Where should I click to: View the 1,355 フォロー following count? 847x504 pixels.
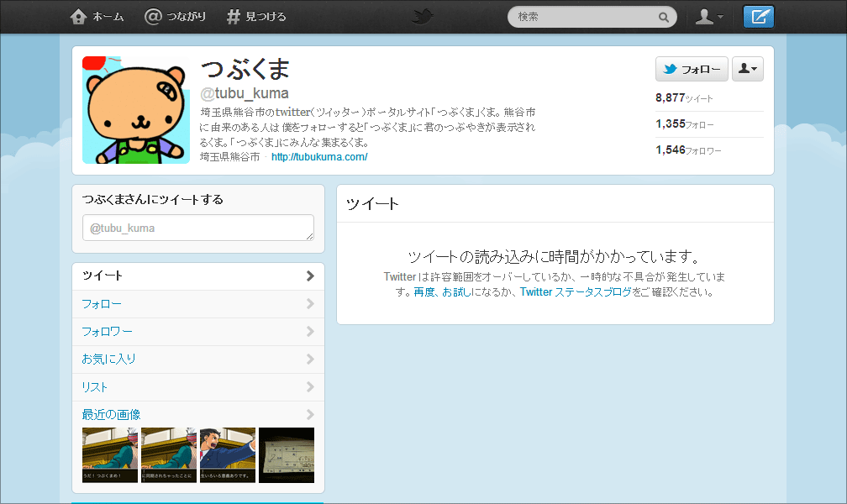(x=684, y=123)
